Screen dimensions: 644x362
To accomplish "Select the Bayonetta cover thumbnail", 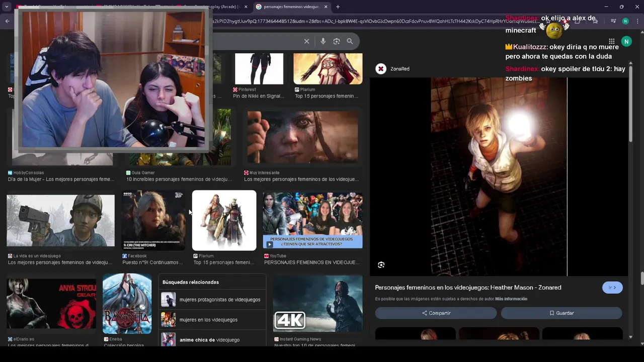I will tap(127, 304).
